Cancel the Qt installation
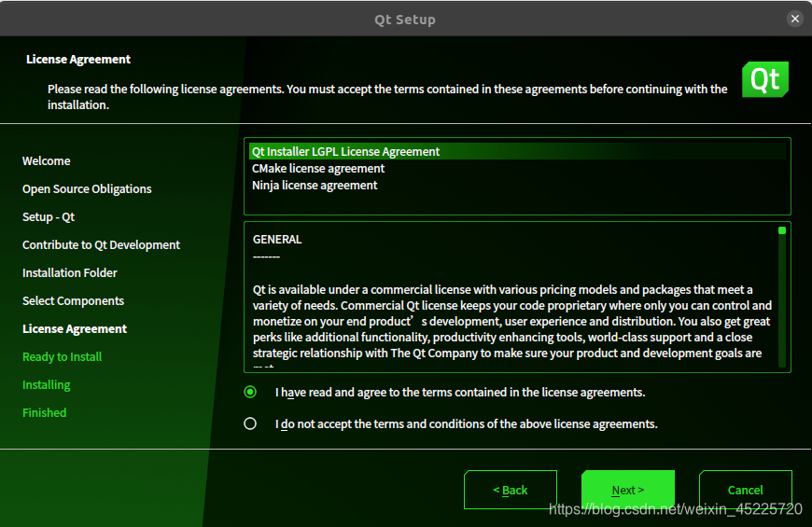This screenshot has height=527, width=812. pos(745,490)
